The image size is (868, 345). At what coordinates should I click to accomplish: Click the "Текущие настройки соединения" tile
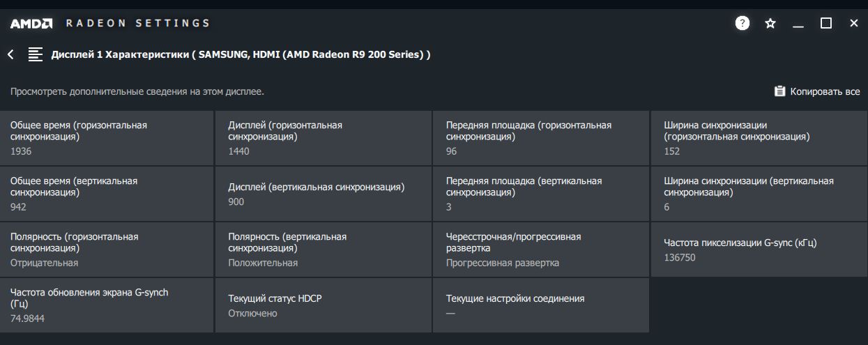click(540, 305)
